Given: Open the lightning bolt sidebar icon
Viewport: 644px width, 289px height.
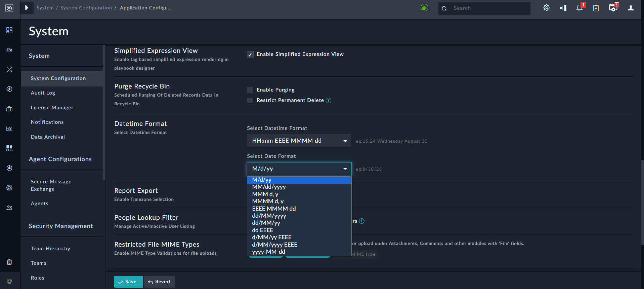Looking at the screenshot, I should click(x=9, y=89).
